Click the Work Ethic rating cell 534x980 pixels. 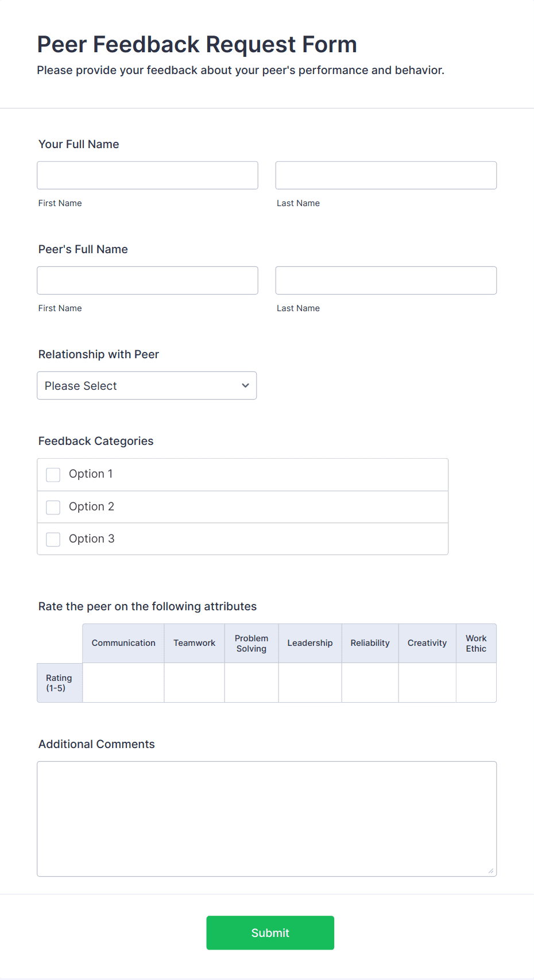(476, 683)
